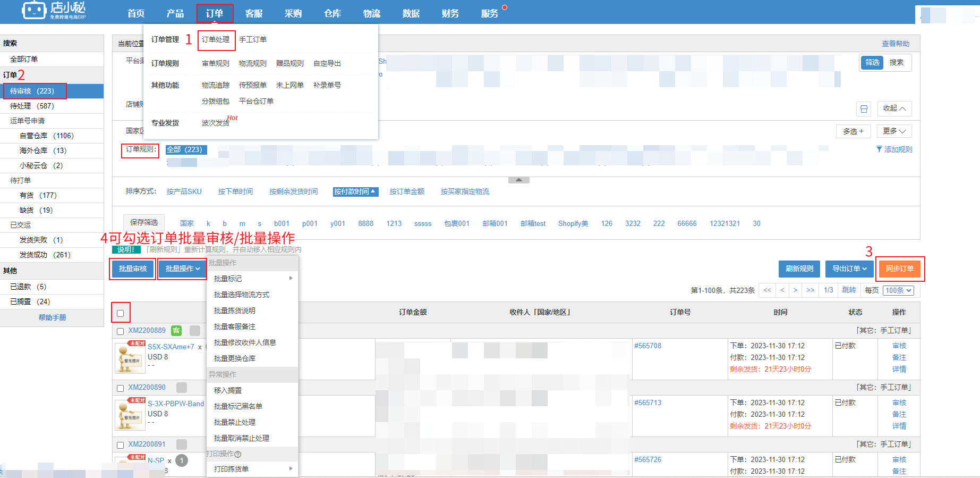Image resolution: width=980 pixels, height=478 pixels.
Task: Click the orange 同步订单 button
Action: click(899, 269)
